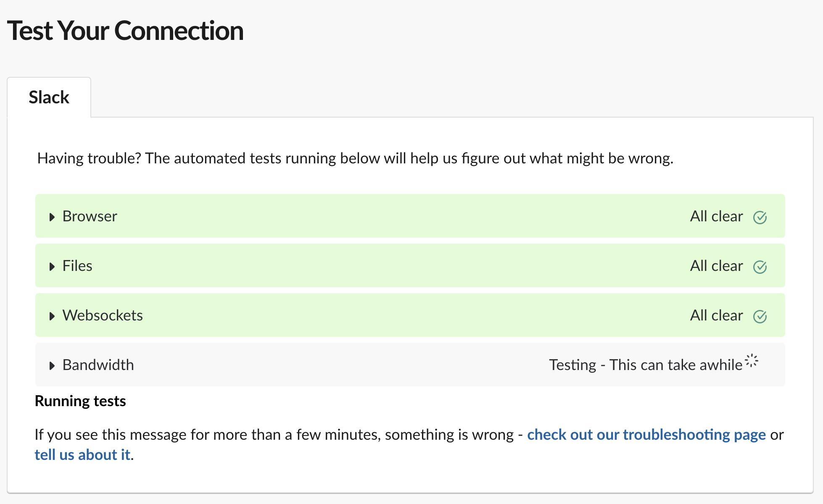This screenshot has width=823, height=504.
Task: Expand the Files test section
Action: click(52, 266)
